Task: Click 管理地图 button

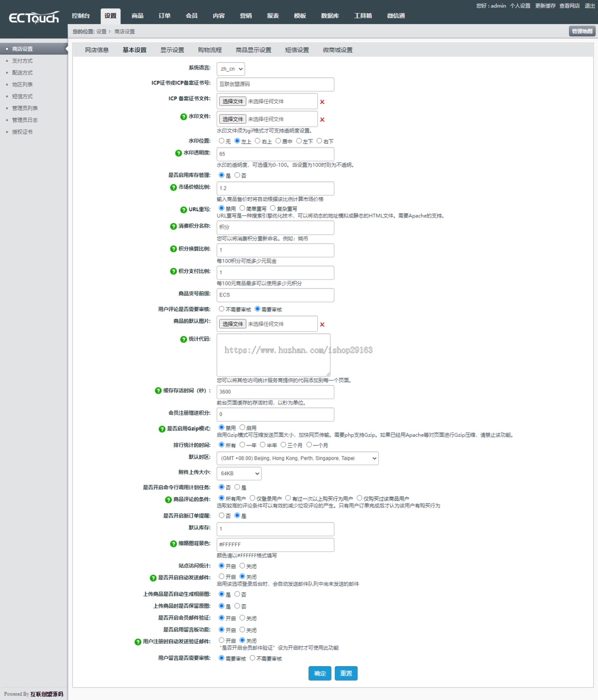Action: (x=582, y=31)
